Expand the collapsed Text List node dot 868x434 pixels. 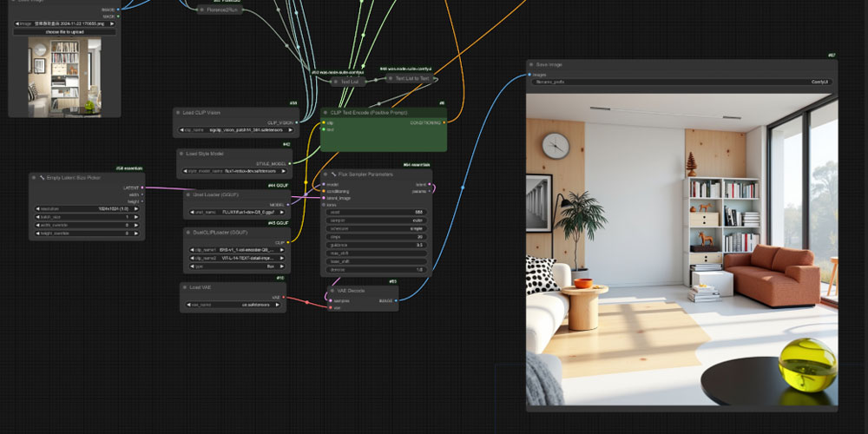[x=336, y=82]
